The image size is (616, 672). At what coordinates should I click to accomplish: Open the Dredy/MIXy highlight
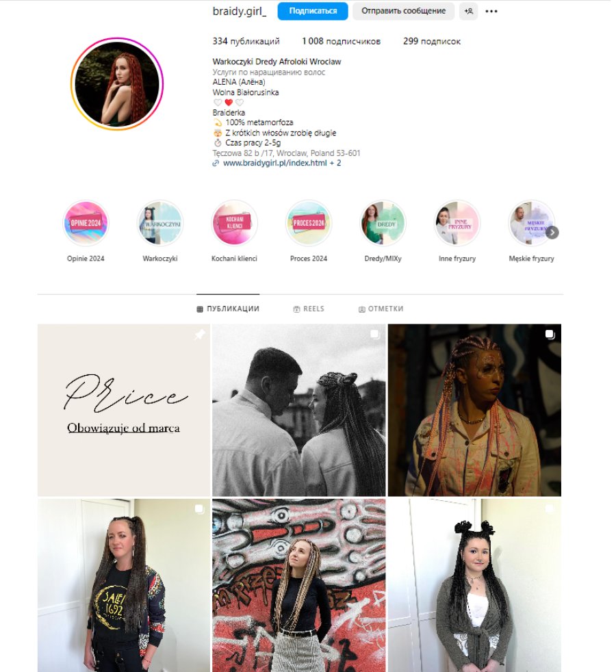[x=383, y=223]
